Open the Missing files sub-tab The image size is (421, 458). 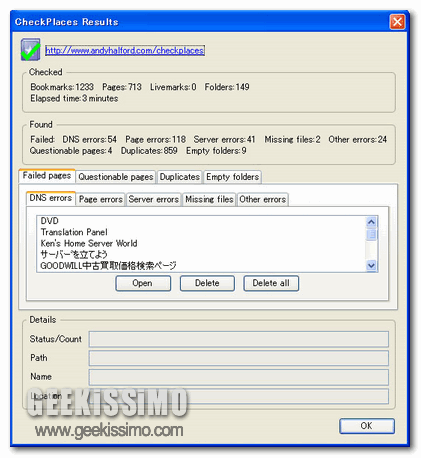click(x=209, y=199)
